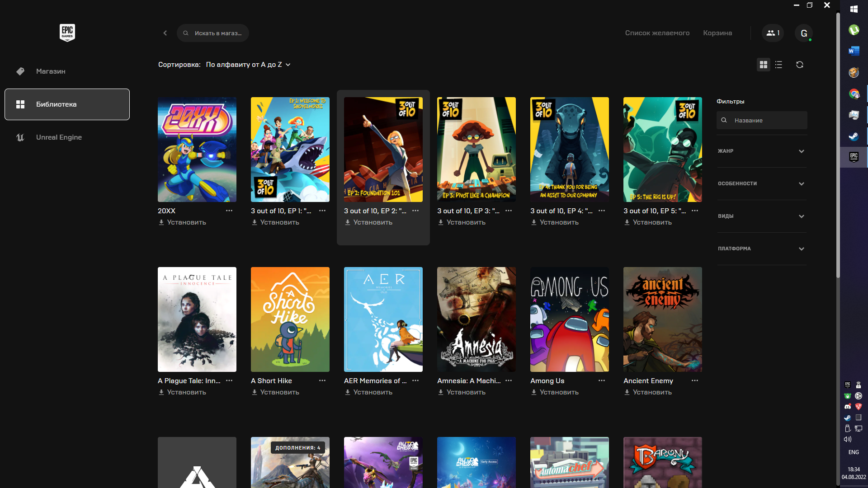Open the Barony cover thumbnail
The width and height of the screenshot is (868, 488).
coord(663,462)
